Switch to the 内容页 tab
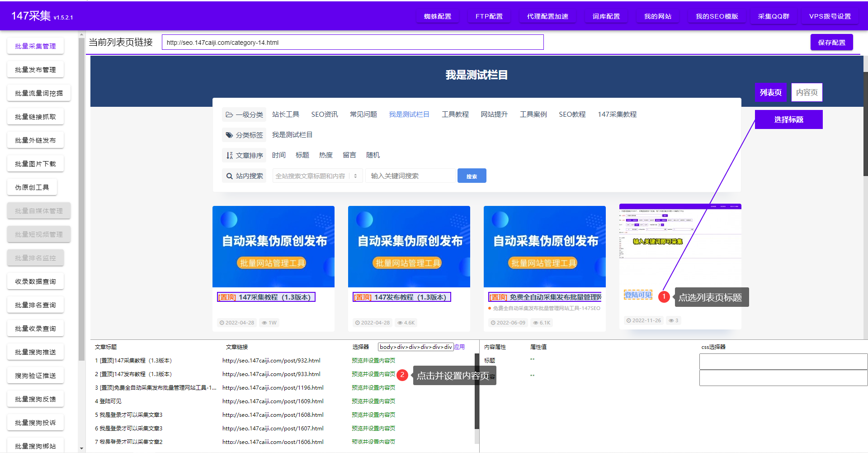 (807, 92)
